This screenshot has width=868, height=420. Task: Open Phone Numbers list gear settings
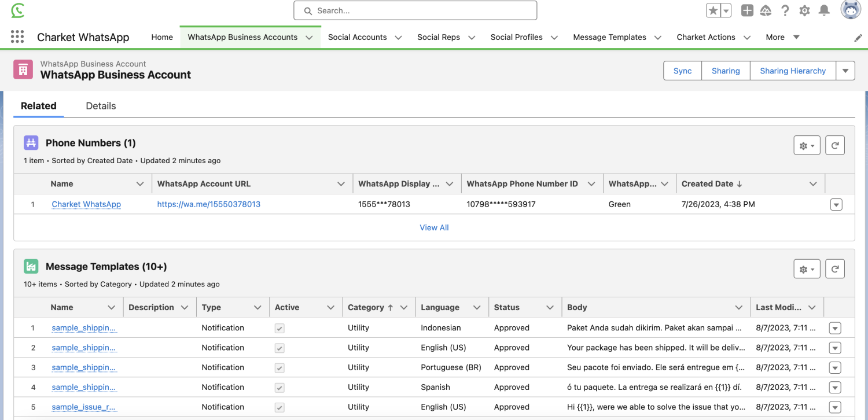click(807, 146)
